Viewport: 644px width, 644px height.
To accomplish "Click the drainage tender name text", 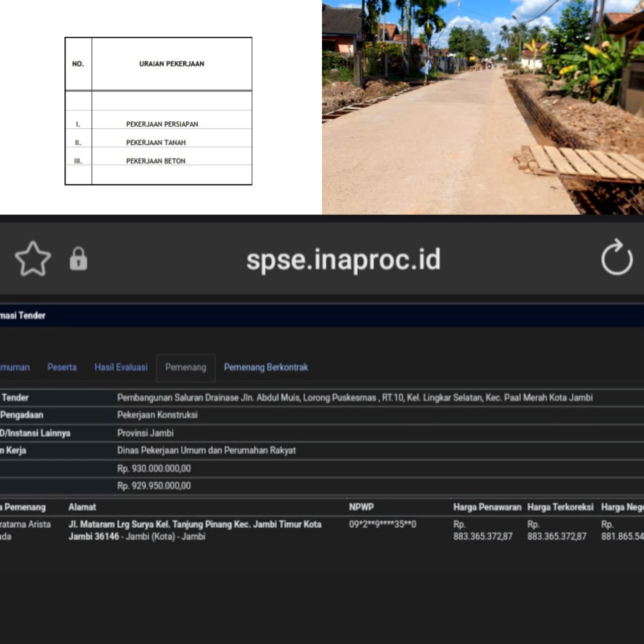I will (355, 397).
